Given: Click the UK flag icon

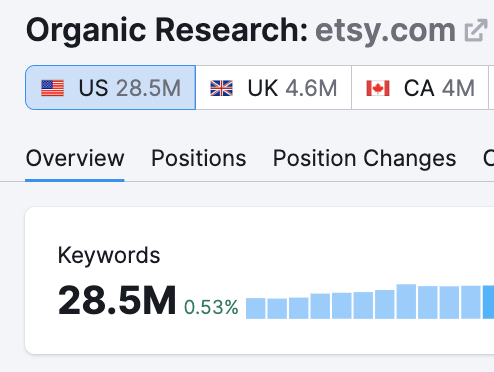Looking at the screenshot, I should click(221, 88).
